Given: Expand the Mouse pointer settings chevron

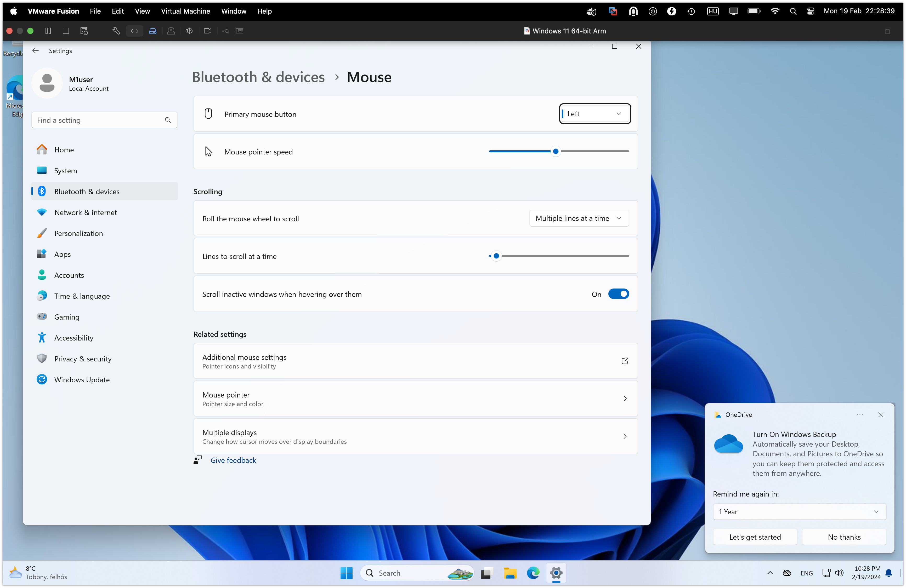Looking at the screenshot, I should tap(625, 399).
